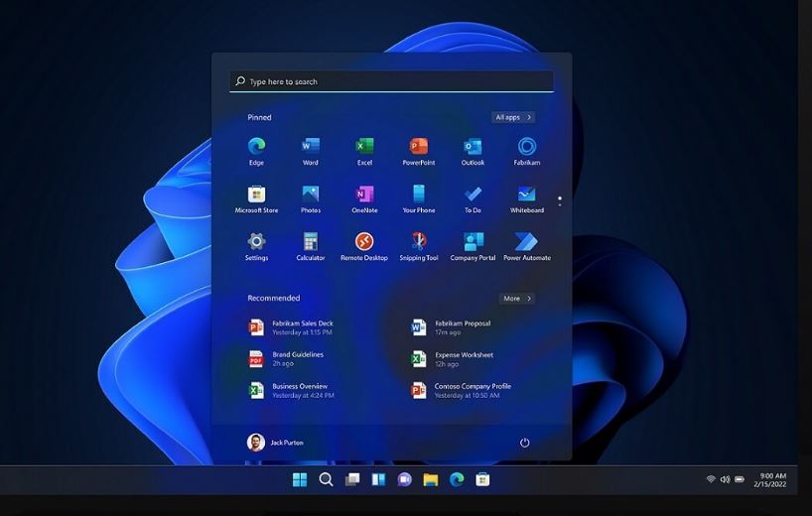Open Business Overview spreadsheet

[291, 390]
